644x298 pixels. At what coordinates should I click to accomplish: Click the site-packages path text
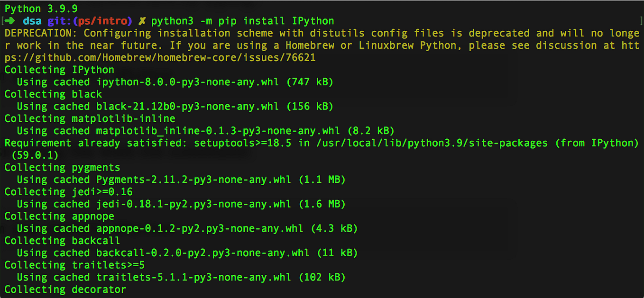[x=432, y=143]
